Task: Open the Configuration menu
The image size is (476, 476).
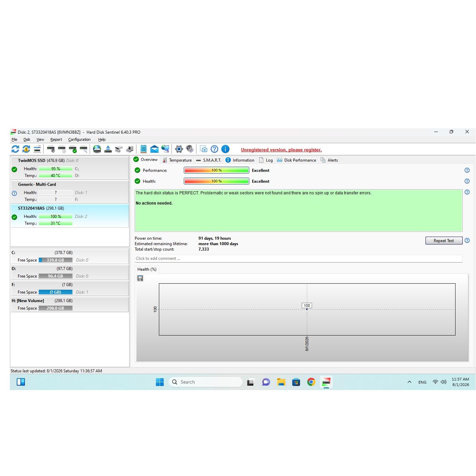Action: pyautogui.click(x=79, y=139)
